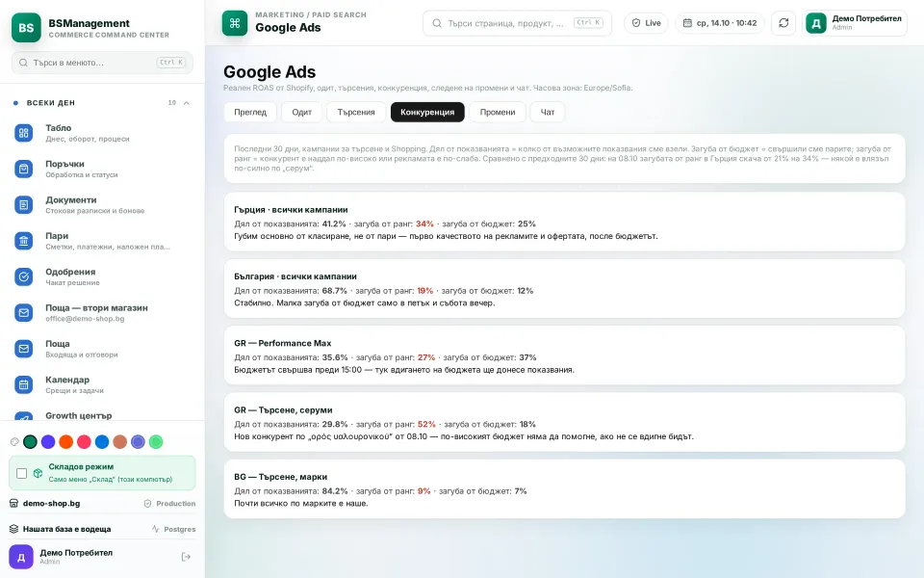Open the Документи documents icon
924x578 pixels.
[x=23, y=205]
